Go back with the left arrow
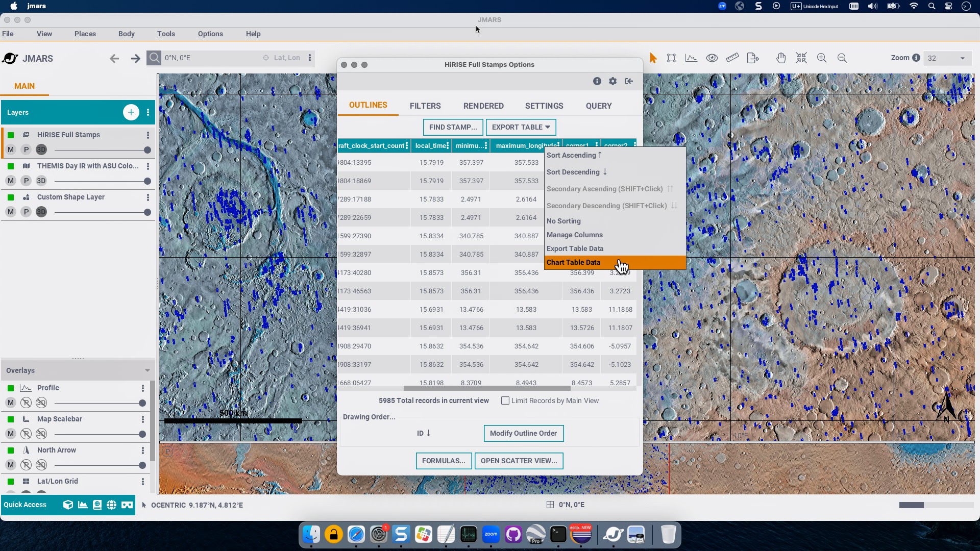 [114, 59]
